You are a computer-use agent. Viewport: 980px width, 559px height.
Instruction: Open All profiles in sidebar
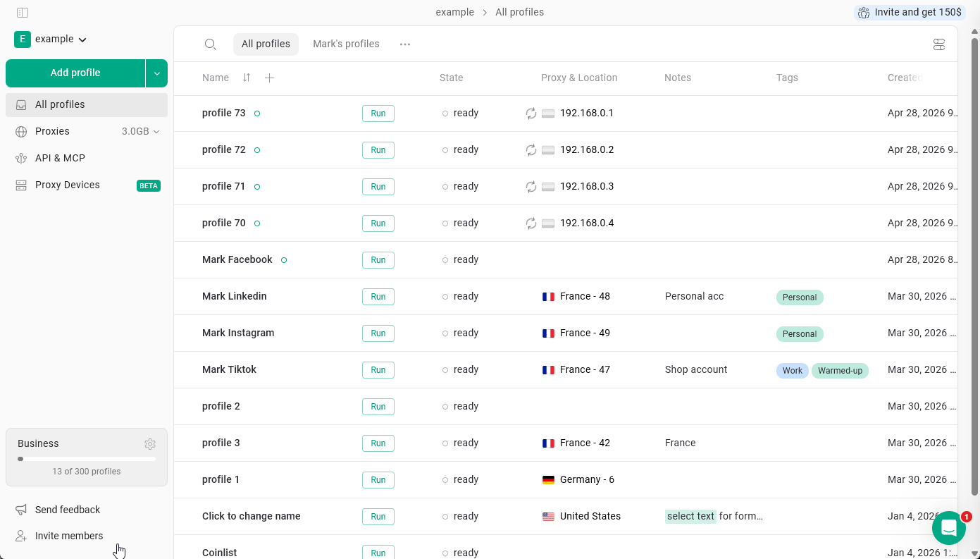click(87, 105)
